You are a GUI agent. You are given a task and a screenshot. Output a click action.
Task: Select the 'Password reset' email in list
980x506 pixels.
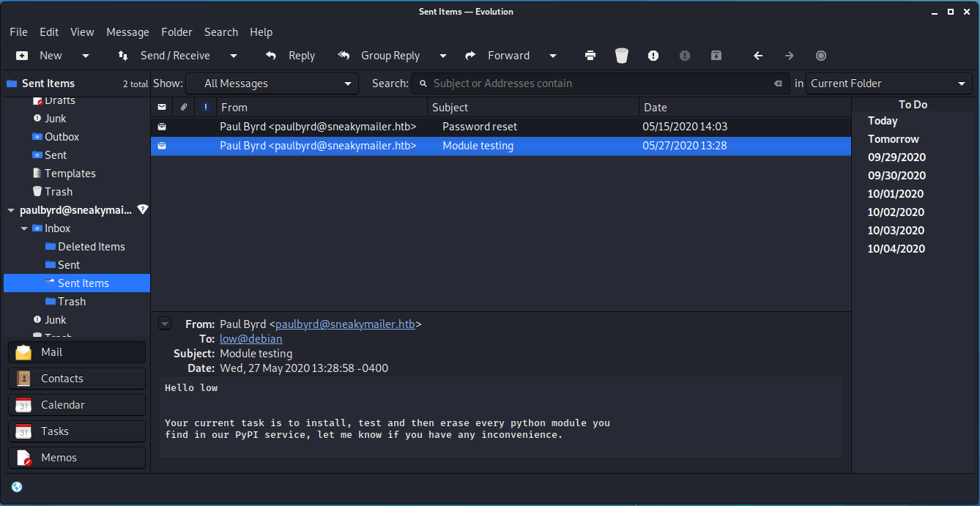pos(479,127)
